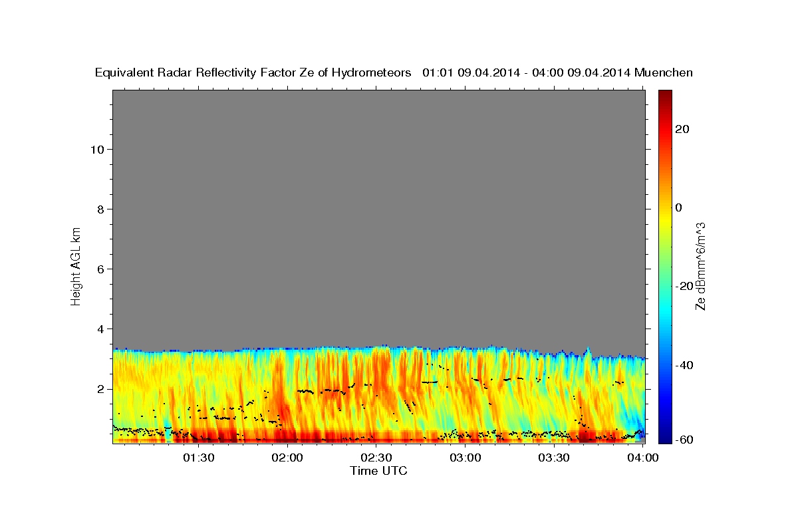Click the height tick label 6
The image size is (798, 532).
pos(101,269)
